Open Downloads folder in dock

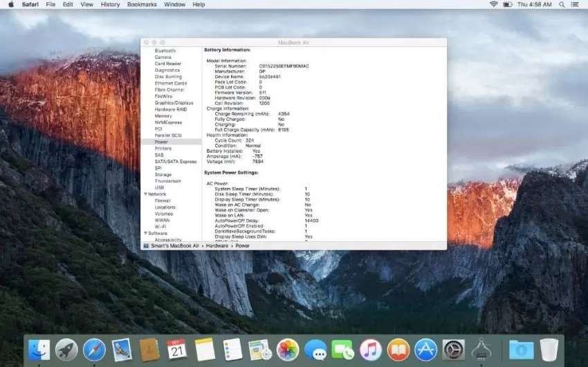click(x=522, y=350)
